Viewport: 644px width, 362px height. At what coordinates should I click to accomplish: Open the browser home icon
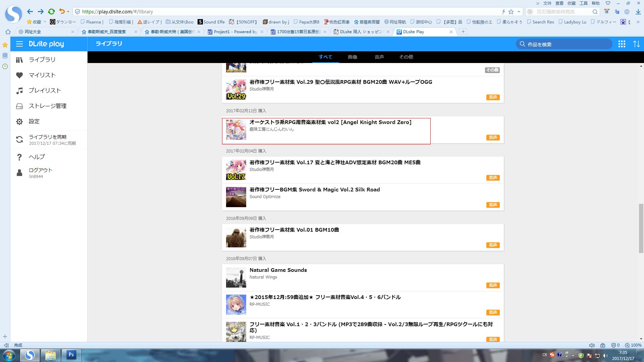8,32
